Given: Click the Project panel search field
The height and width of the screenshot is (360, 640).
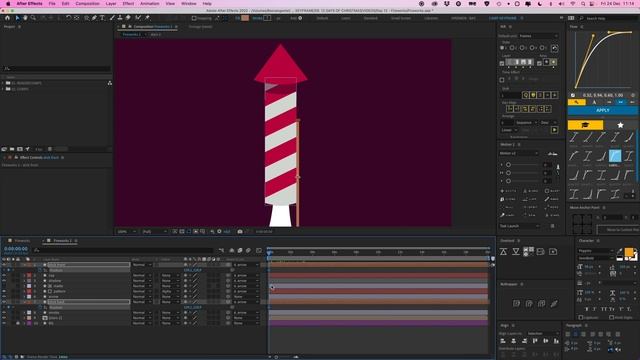Looking at the screenshot, I should pos(57,69).
